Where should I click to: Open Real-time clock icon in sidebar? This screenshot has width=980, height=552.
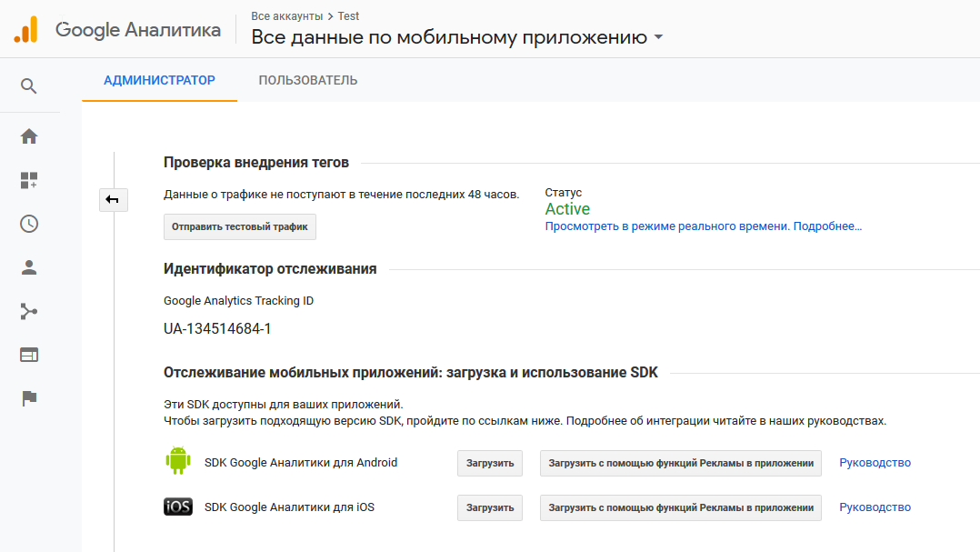pyautogui.click(x=29, y=224)
